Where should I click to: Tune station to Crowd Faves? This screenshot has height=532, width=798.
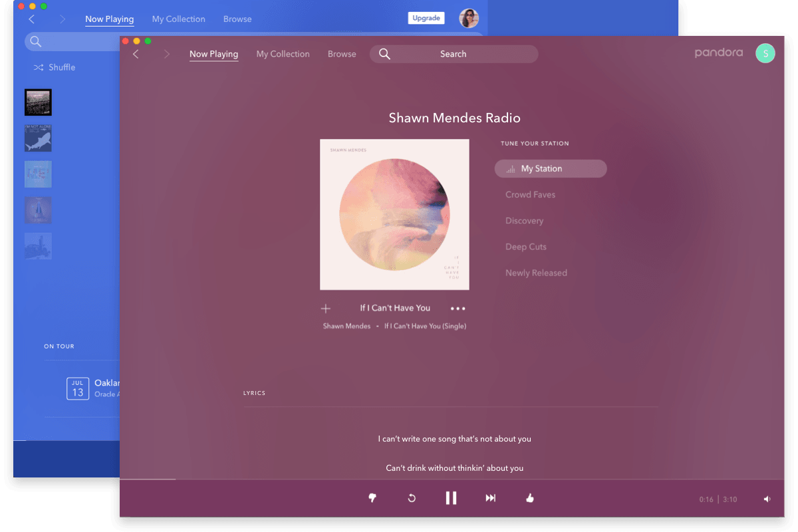[530, 194]
